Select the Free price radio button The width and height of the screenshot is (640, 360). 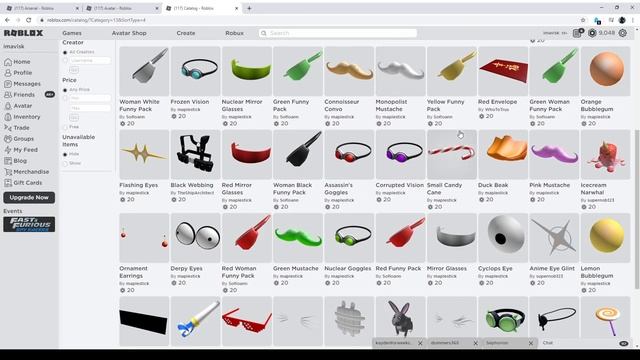[x=65, y=127]
